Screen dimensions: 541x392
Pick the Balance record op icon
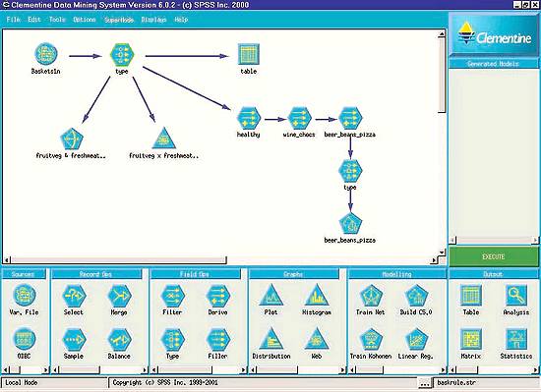click(x=119, y=340)
